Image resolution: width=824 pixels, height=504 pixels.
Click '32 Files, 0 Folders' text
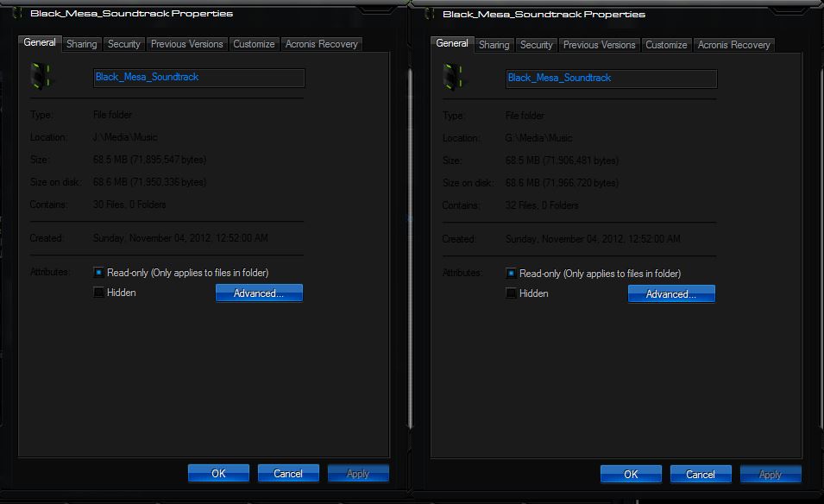click(x=542, y=205)
